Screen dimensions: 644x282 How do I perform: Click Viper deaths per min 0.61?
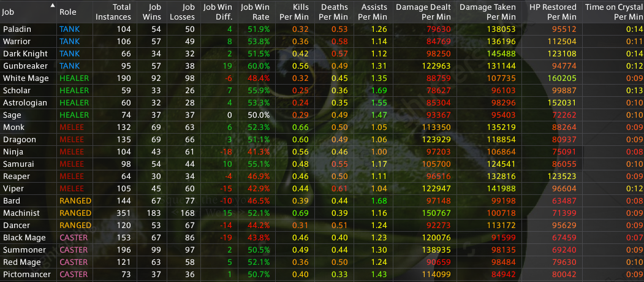(x=339, y=189)
